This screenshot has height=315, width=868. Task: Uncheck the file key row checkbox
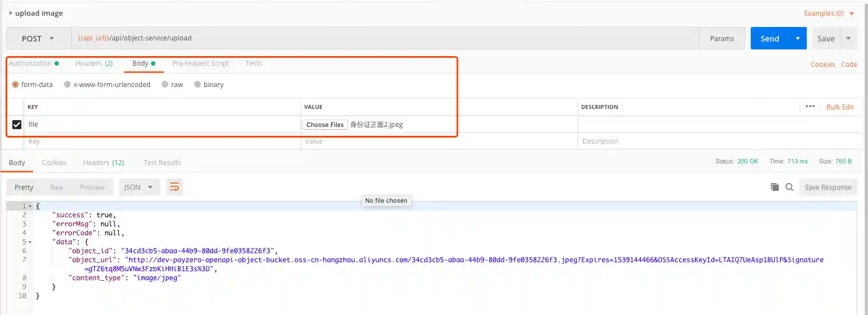pyautogui.click(x=17, y=125)
